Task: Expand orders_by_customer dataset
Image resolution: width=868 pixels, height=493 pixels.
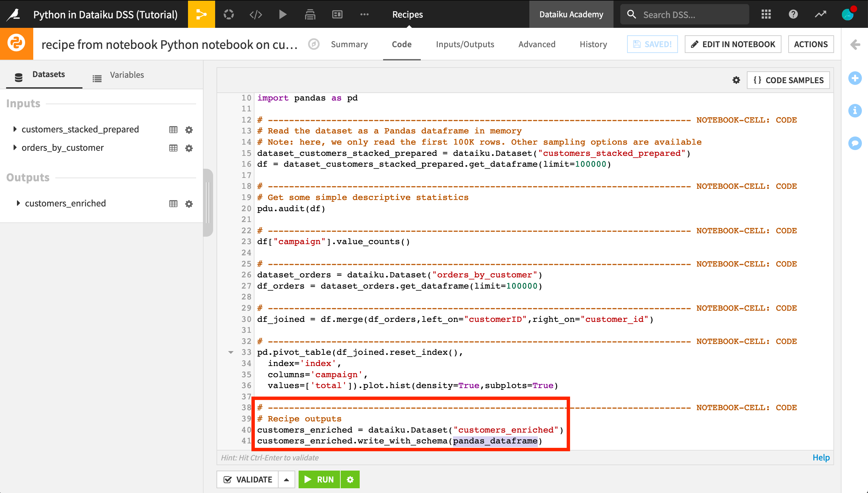Action: tap(15, 147)
